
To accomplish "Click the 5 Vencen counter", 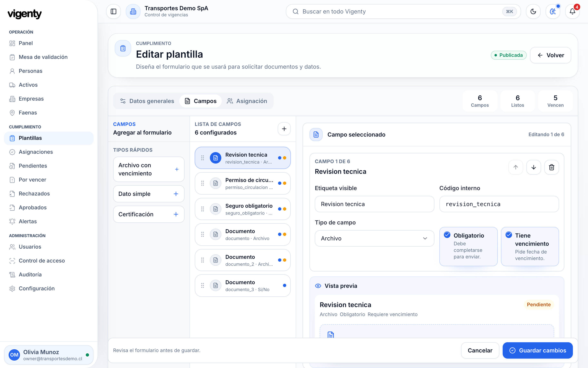I will click(555, 101).
